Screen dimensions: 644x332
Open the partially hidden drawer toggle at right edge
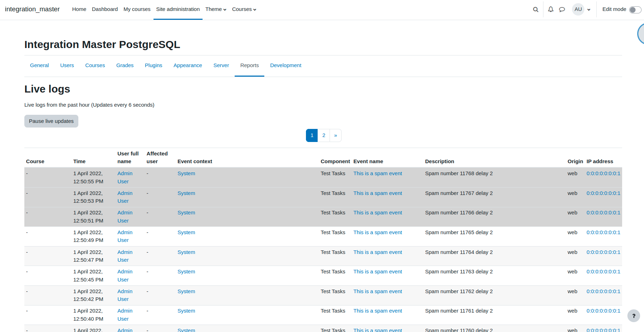(641, 34)
